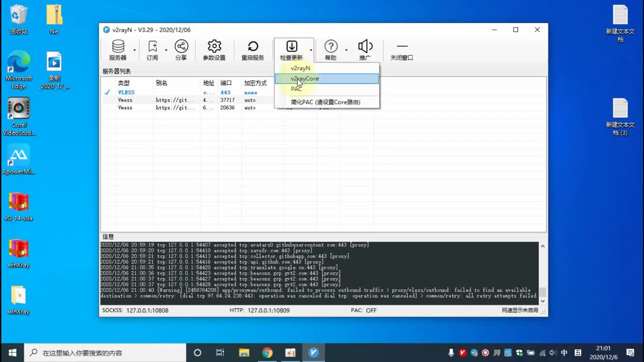This screenshot has height=362, width=644.
Task: Open Corel VideoStudio desktop icon
Action: (x=19, y=117)
